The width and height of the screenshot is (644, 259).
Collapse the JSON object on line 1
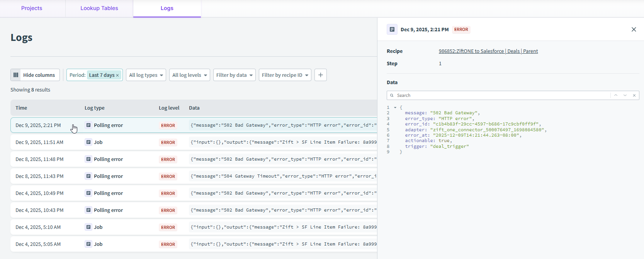pos(395,108)
